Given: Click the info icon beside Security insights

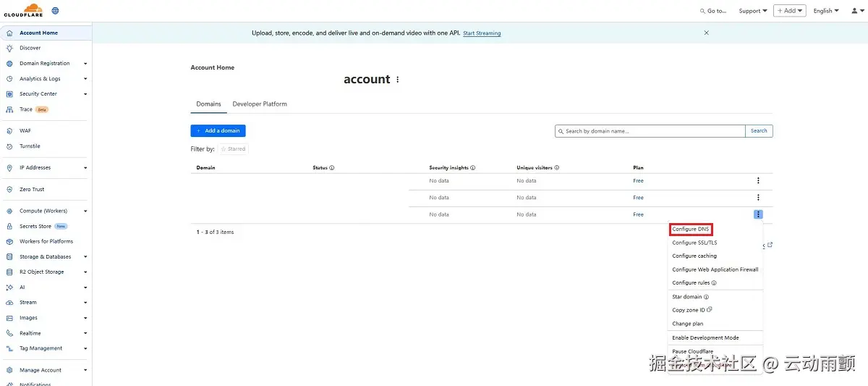Looking at the screenshot, I should [x=473, y=167].
